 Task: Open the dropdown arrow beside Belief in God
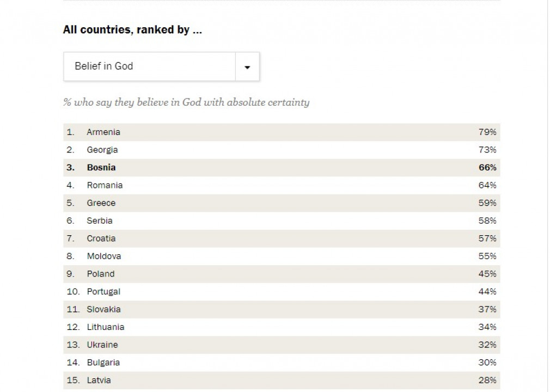click(x=247, y=67)
